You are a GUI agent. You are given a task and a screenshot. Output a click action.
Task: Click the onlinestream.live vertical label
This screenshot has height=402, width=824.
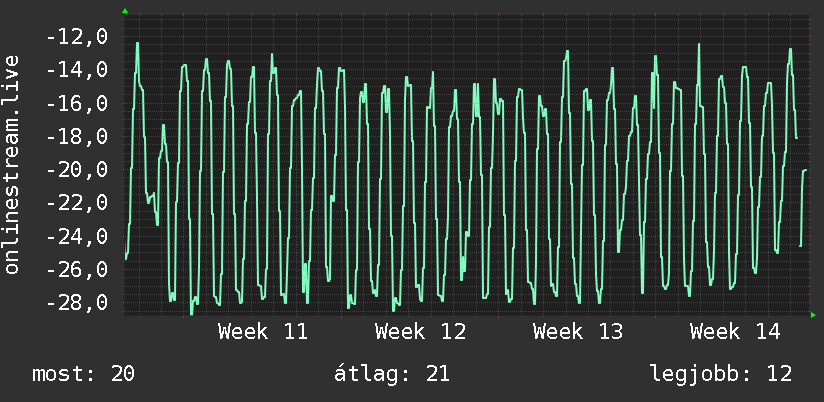point(11,164)
